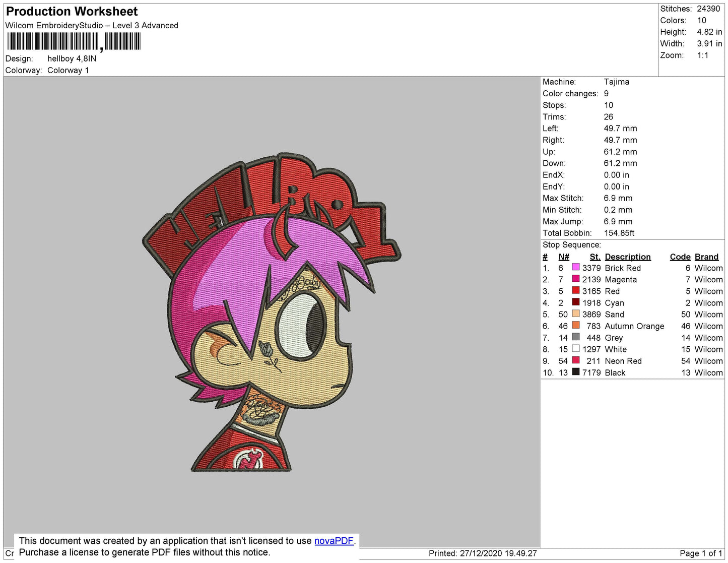Click the Colors value "10" in header
728x563 pixels.
point(702,20)
